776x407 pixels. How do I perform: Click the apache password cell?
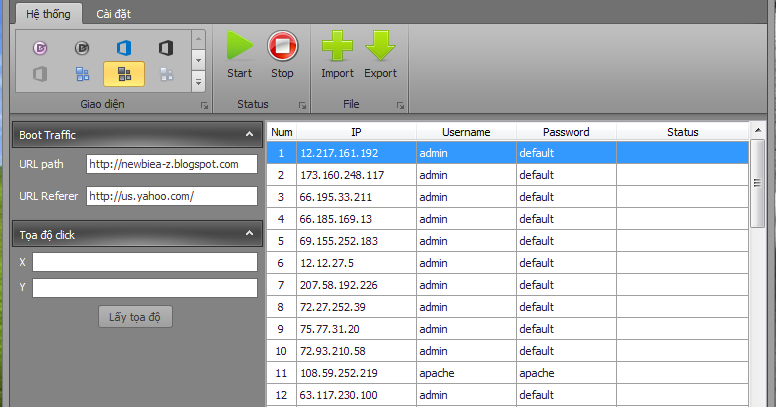(x=566, y=373)
